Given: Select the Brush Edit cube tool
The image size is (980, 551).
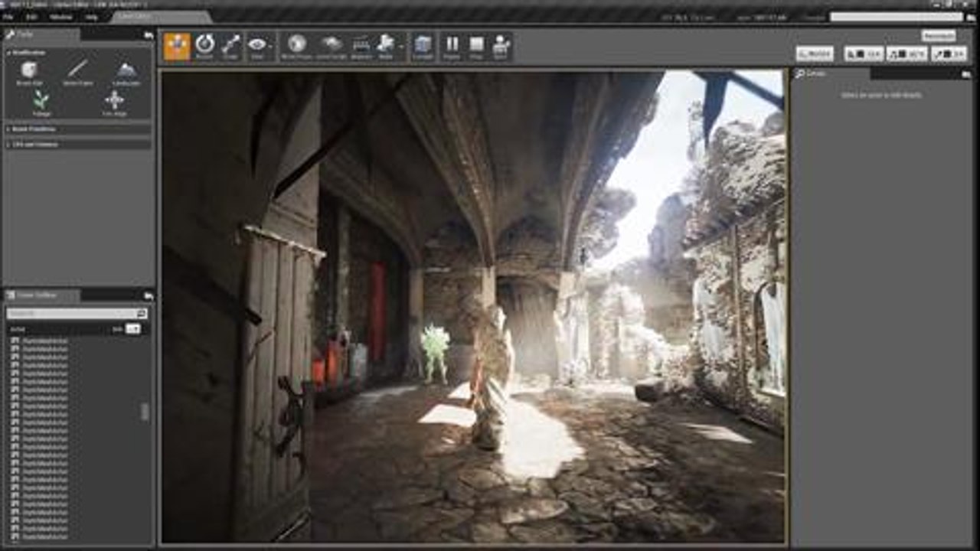Looking at the screenshot, I should (29, 73).
